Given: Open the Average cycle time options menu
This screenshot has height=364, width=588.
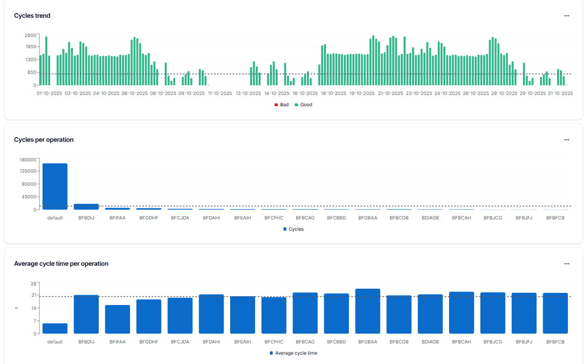Looking at the screenshot, I should (x=566, y=263).
